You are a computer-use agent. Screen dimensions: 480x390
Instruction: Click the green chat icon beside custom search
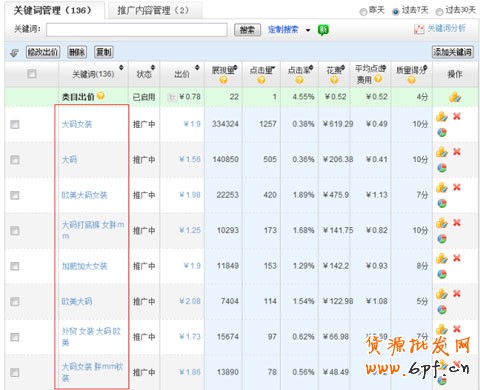pyautogui.click(x=323, y=30)
